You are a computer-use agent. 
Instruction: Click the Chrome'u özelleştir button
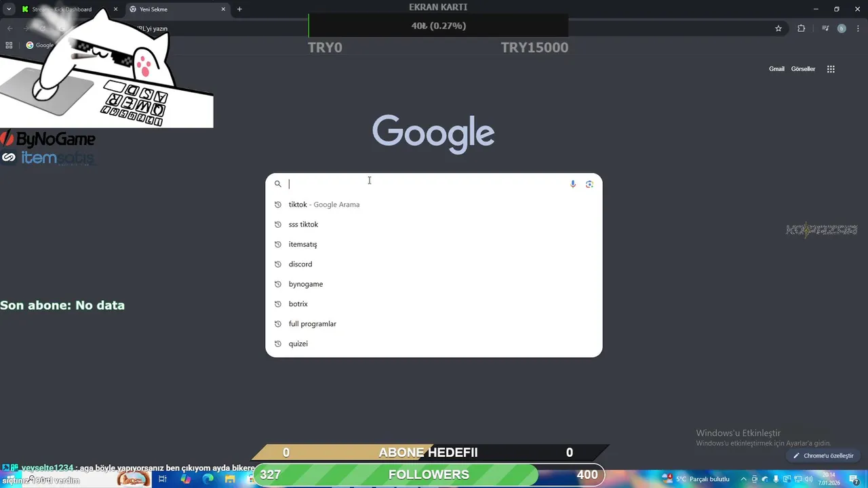[x=823, y=456]
